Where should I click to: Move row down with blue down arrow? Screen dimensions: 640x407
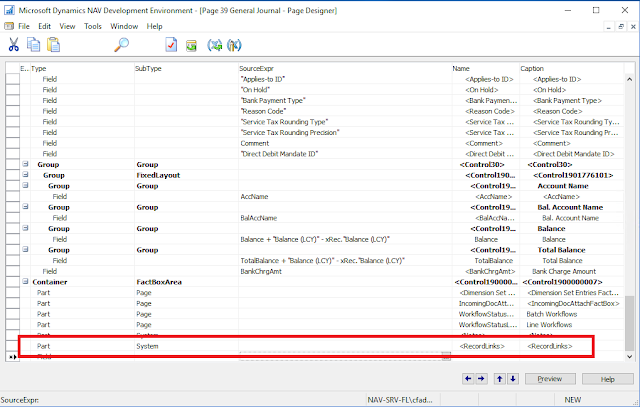pyautogui.click(x=513, y=379)
